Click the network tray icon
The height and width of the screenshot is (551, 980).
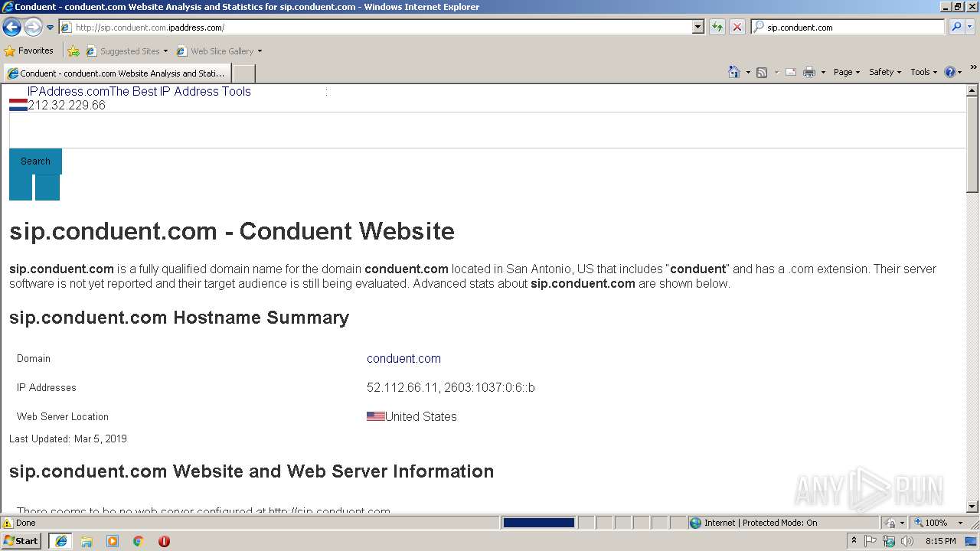[889, 541]
